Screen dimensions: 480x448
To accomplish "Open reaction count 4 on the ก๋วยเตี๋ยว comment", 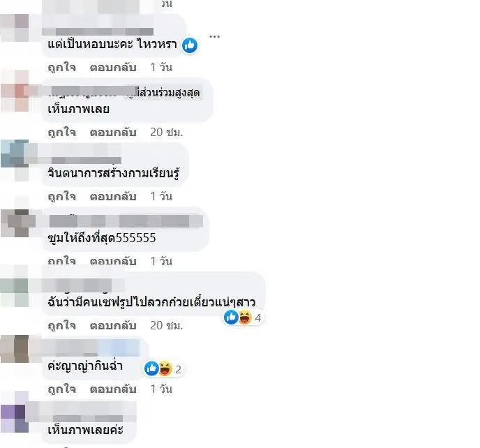I will pos(257,318).
